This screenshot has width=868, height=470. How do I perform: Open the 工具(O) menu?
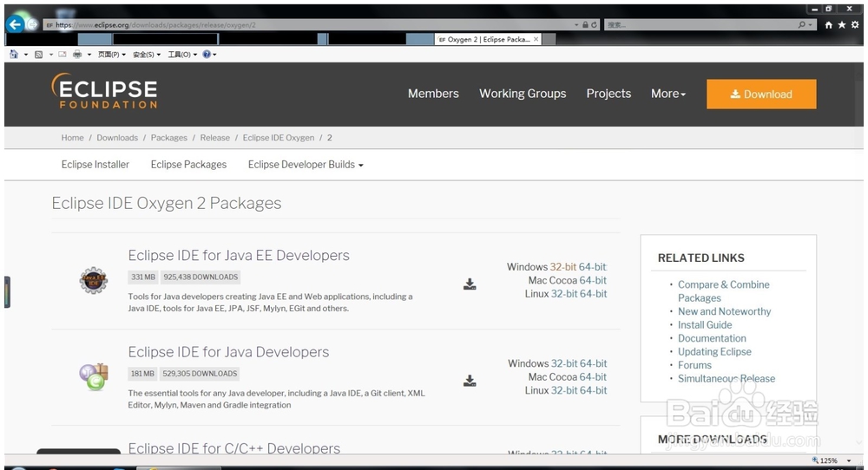click(182, 54)
